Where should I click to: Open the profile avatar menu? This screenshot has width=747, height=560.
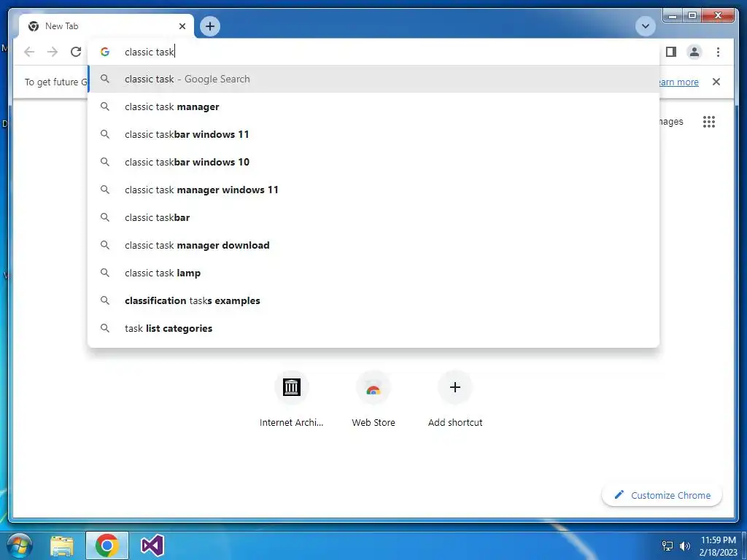[694, 52]
